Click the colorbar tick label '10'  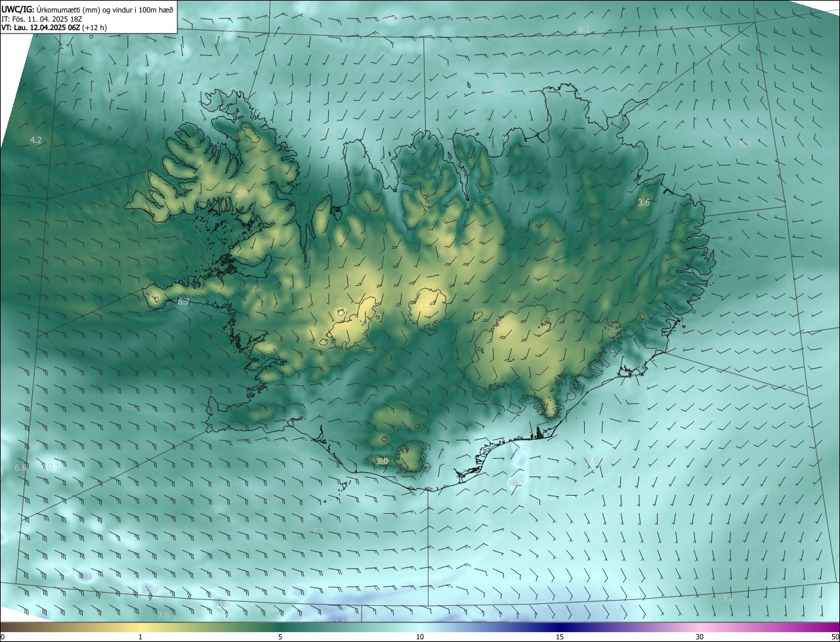420,637
